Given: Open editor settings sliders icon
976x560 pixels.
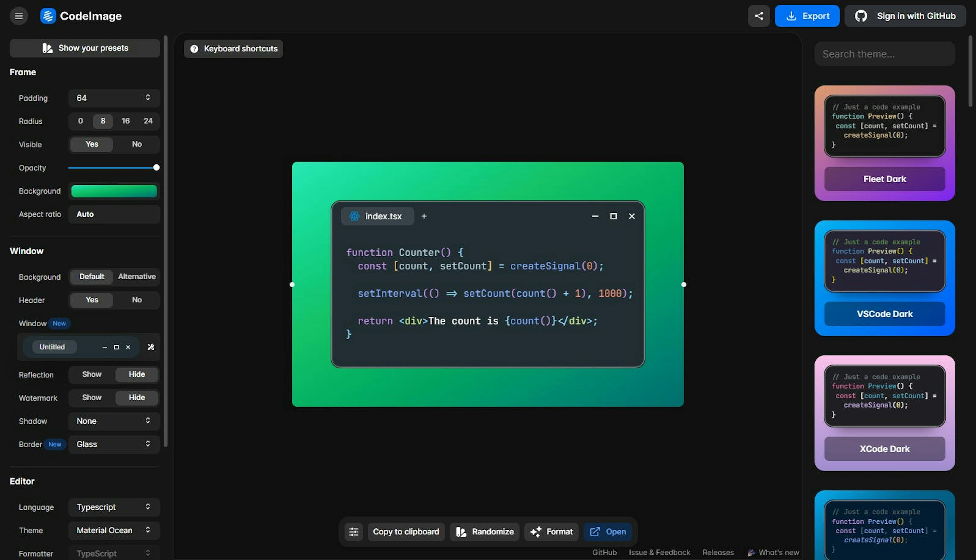Looking at the screenshot, I should (353, 532).
